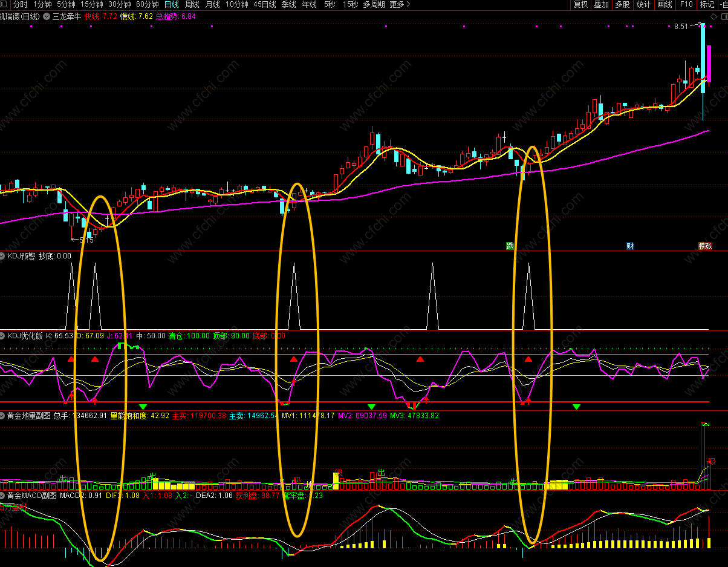The image size is (728, 567).
Task: Select the 60分钟 chart period
Action: [147, 4]
